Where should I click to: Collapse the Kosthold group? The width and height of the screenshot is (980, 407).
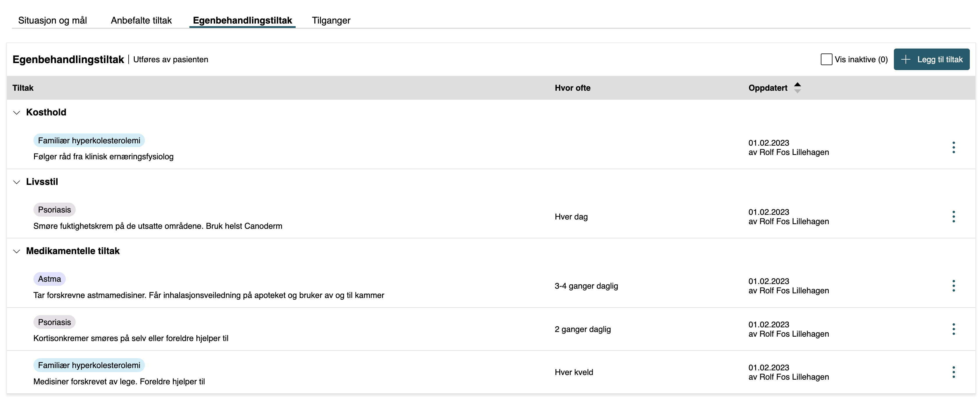(16, 113)
